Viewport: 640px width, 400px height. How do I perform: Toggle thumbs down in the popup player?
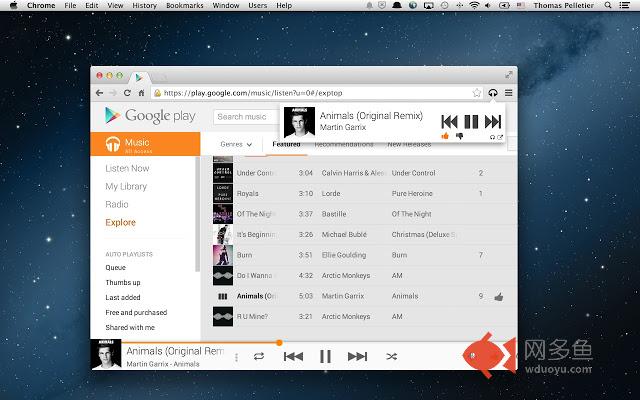pyautogui.click(x=460, y=136)
